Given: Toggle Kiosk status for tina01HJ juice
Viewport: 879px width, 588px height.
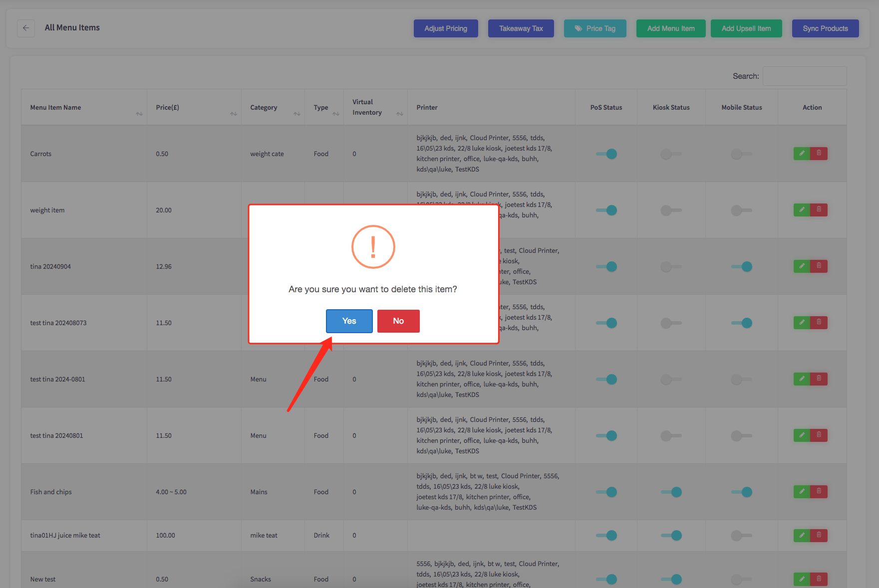Looking at the screenshot, I should click(x=671, y=536).
